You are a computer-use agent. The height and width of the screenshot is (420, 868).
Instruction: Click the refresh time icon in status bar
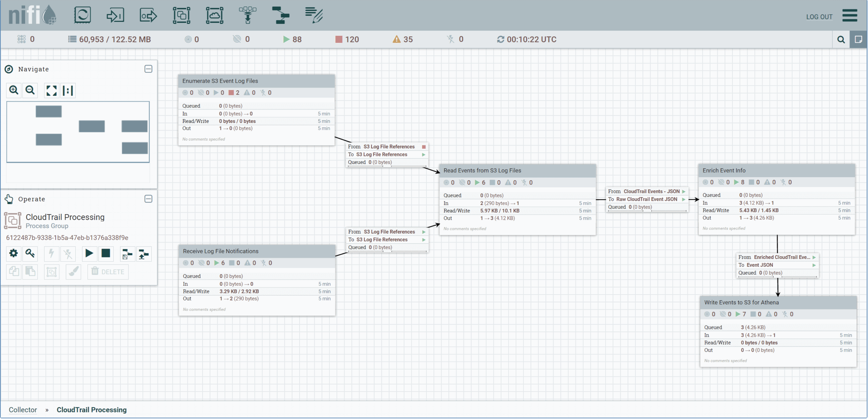pyautogui.click(x=500, y=39)
